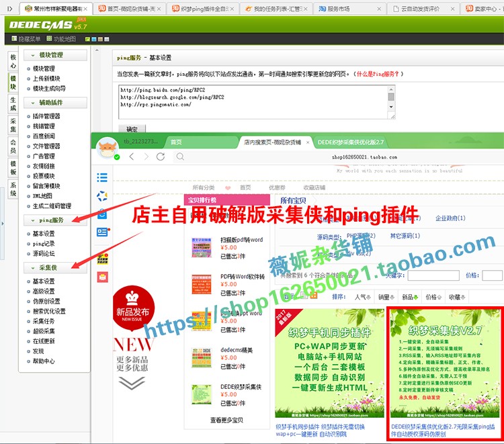Collapse the 辅助插件 section
The height and width of the screenshot is (444, 504).
pos(33,103)
